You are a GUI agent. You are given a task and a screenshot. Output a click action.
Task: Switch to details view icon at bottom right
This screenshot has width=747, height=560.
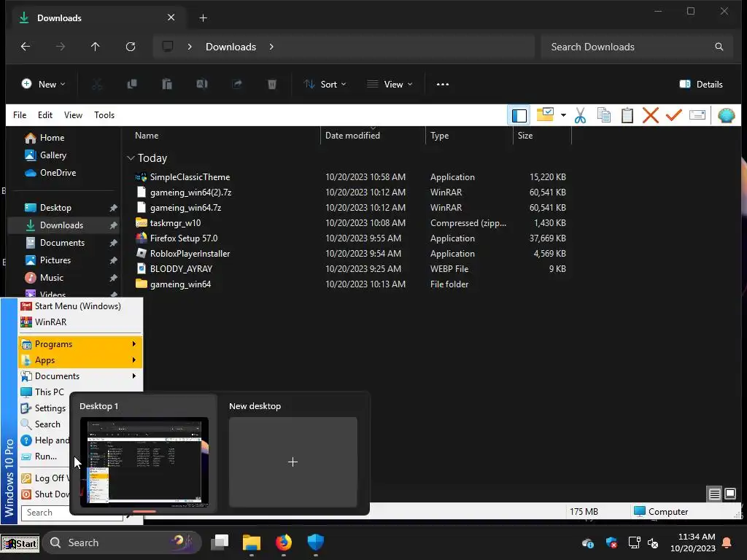point(714,494)
